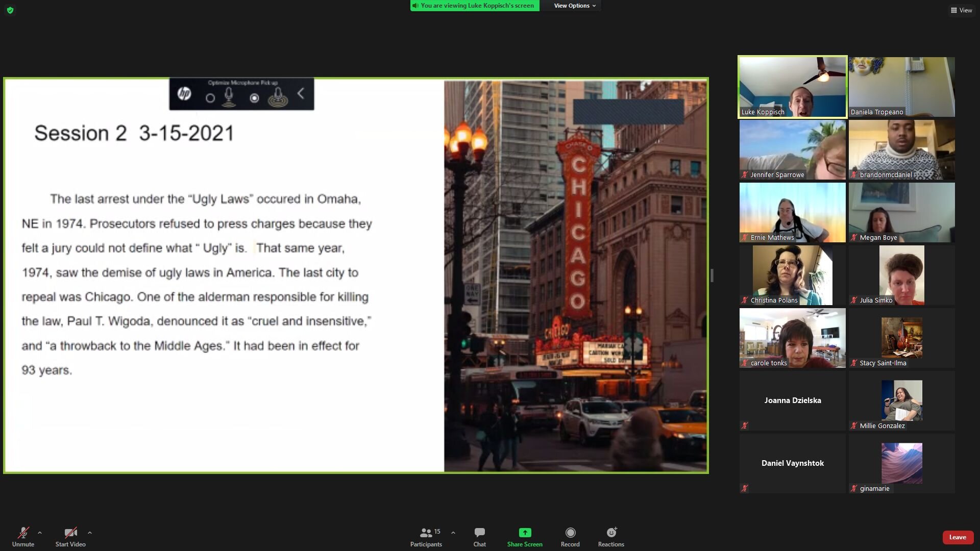Leave the meeting

point(958,537)
